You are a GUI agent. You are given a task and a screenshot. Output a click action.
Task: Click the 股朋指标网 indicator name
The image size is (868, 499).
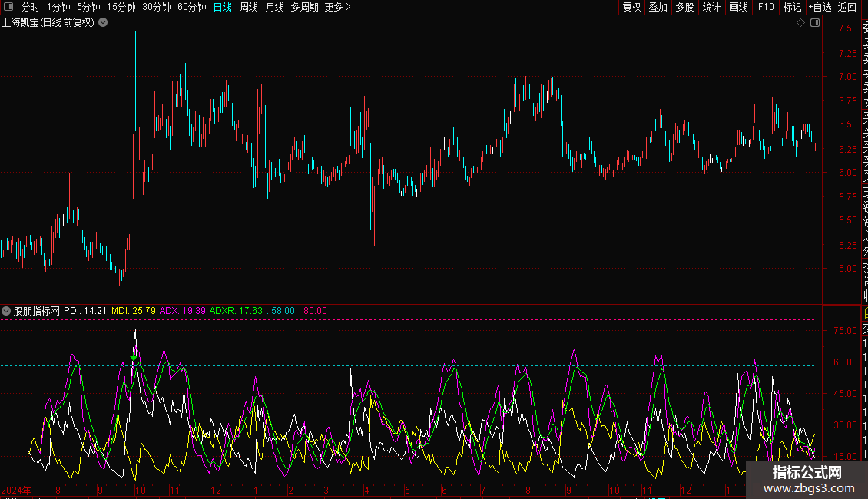click(x=37, y=311)
